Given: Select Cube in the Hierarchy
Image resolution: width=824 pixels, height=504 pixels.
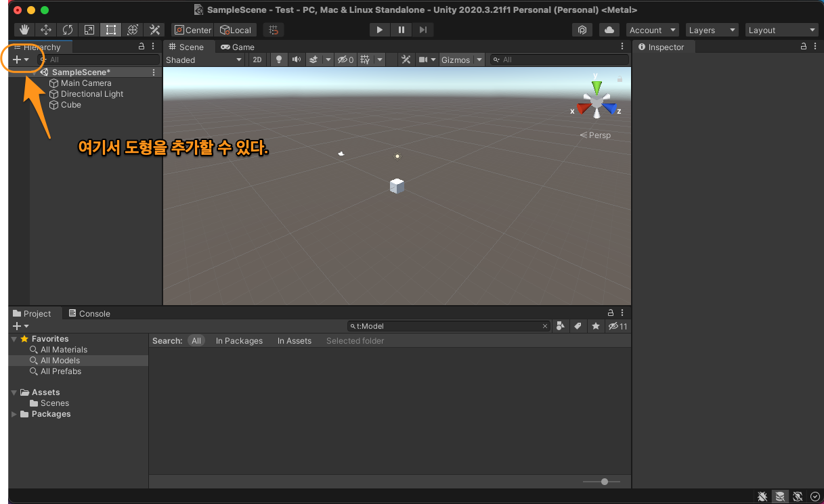Looking at the screenshot, I should coord(70,105).
